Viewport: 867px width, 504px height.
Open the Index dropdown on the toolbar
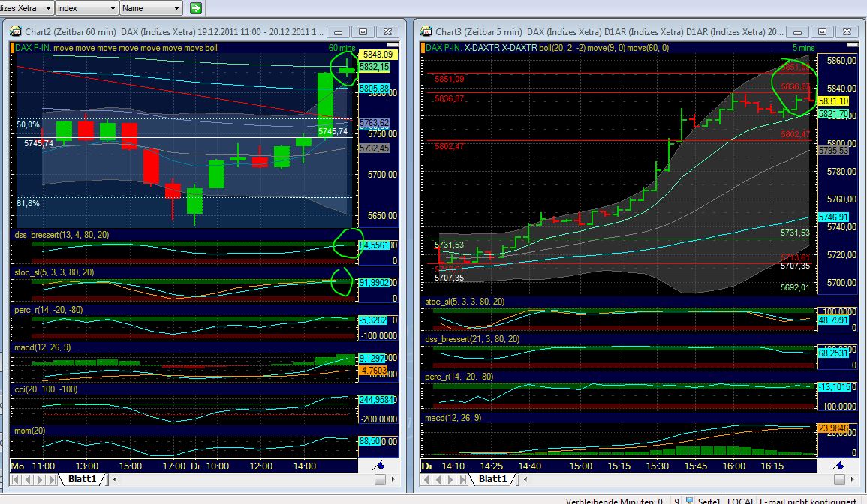click(83, 7)
